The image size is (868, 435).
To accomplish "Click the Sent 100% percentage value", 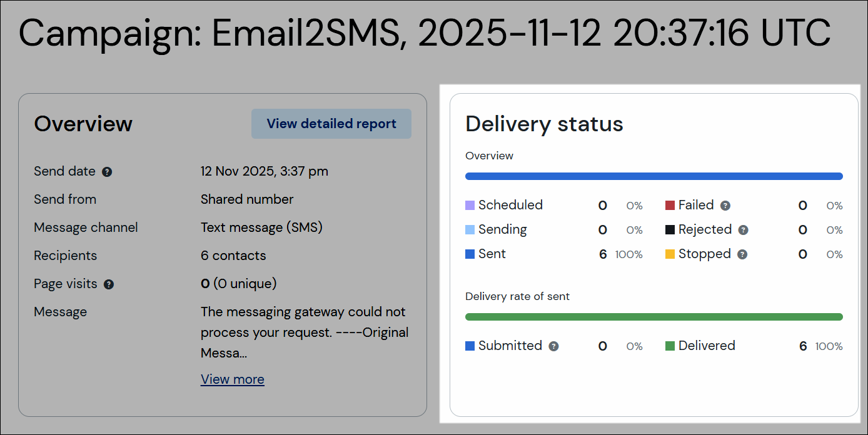I will tap(628, 254).
